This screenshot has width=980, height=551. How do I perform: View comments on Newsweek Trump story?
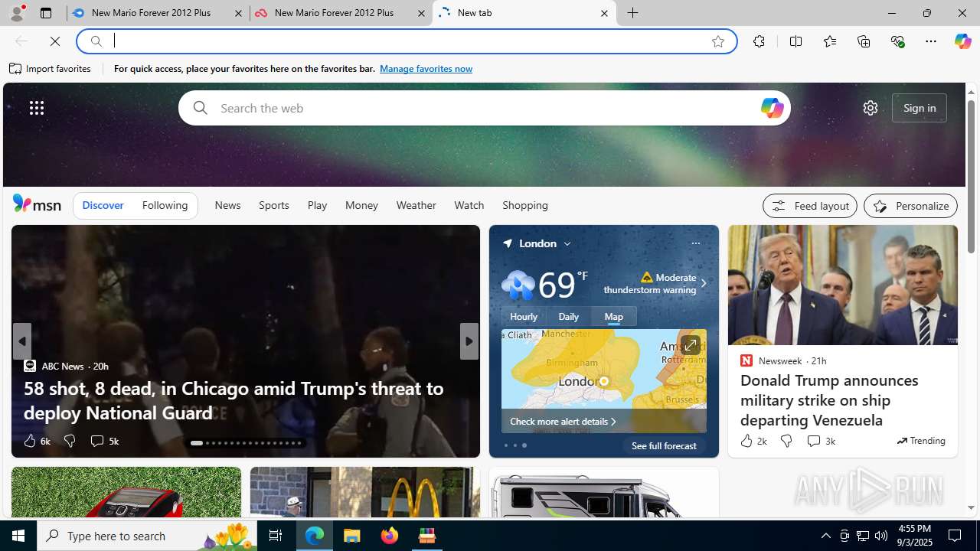coord(821,441)
